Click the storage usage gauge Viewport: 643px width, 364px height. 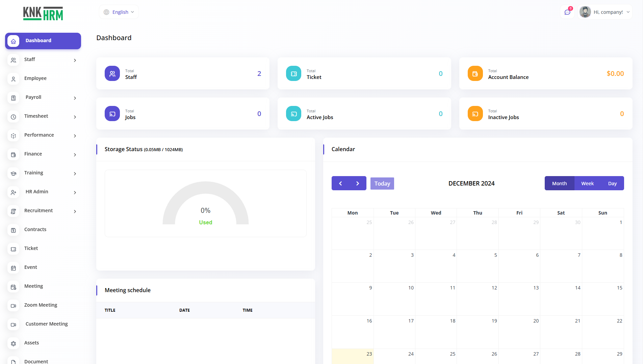[205, 204]
